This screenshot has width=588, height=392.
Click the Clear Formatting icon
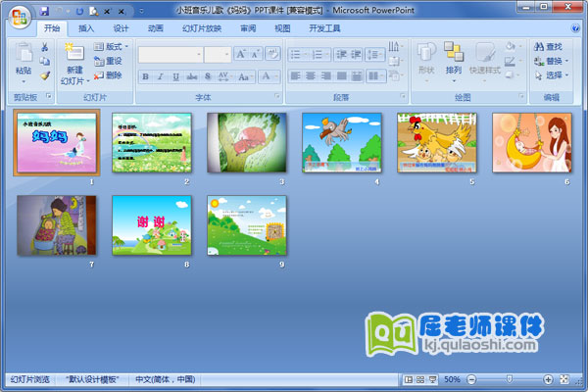272,55
